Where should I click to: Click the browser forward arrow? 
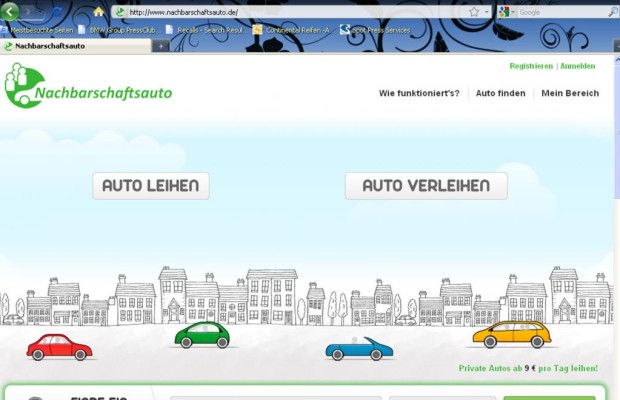[28, 12]
